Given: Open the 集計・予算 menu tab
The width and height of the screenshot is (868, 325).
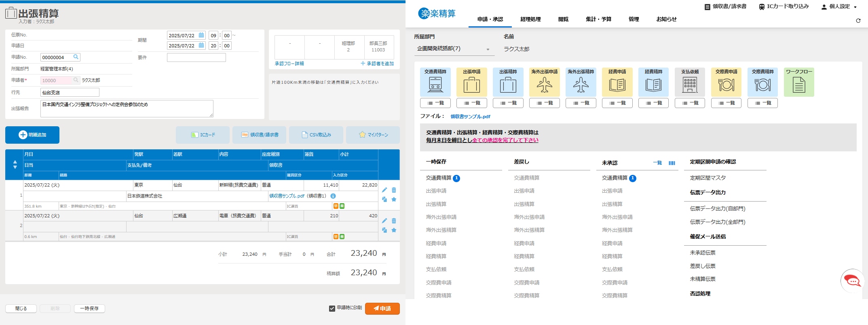Looking at the screenshot, I should coord(598,19).
